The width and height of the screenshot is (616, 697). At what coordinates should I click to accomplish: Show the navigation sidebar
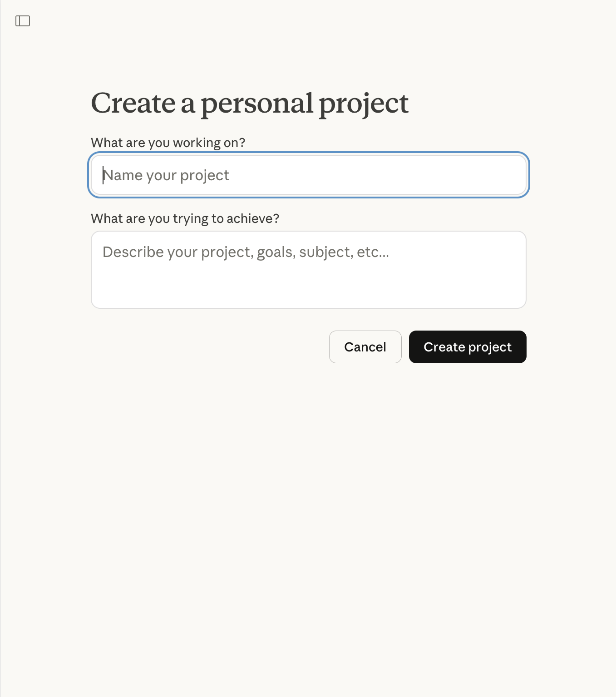pyautogui.click(x=23, y=21)
